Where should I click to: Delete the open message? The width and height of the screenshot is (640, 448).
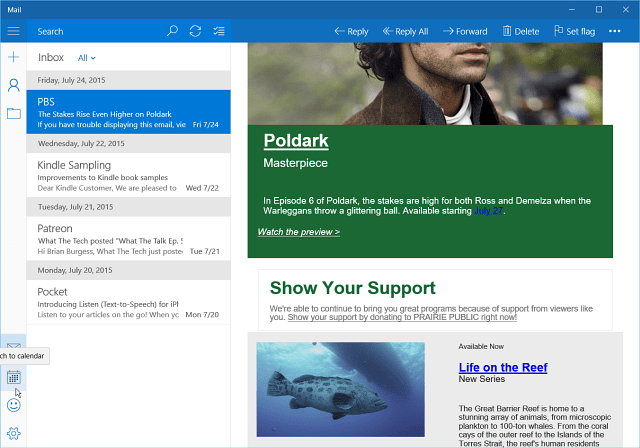click(x=521, y=31)
